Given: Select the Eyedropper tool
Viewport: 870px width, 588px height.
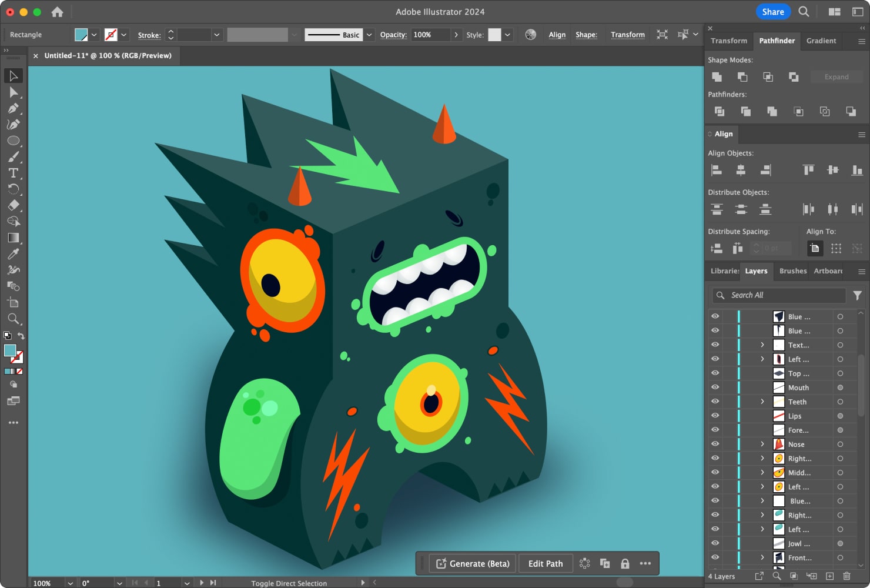Looking at the screenshot, I should coord(14,254).
